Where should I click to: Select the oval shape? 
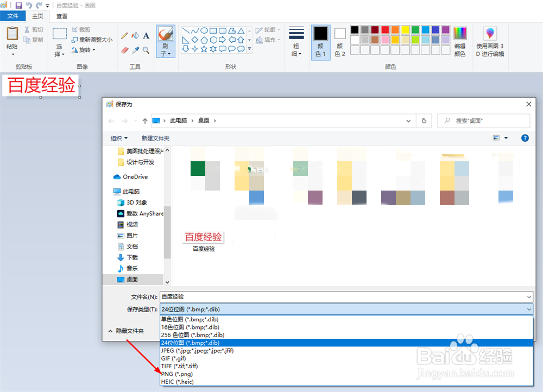pos(204,30)
